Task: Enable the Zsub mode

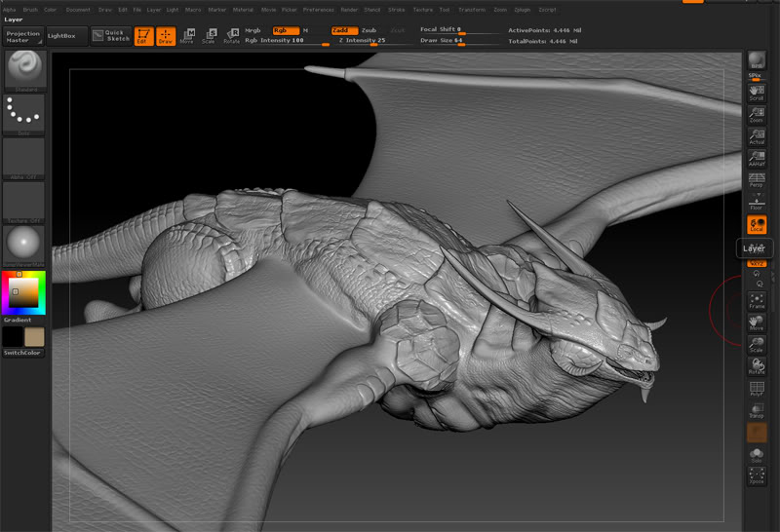Action: 369,30
